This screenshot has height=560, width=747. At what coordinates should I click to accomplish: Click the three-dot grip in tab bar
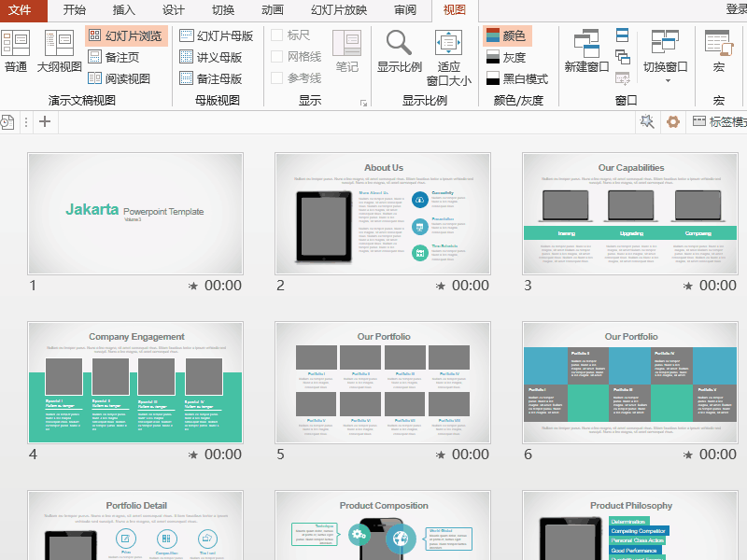pos(26,122)
